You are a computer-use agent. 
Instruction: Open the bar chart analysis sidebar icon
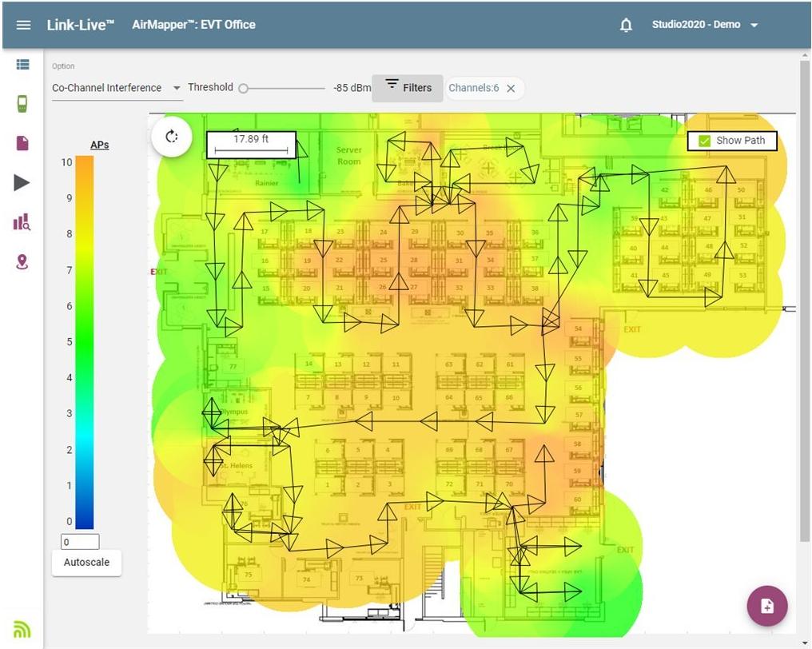pyautogui.click(x=22, y=222)
